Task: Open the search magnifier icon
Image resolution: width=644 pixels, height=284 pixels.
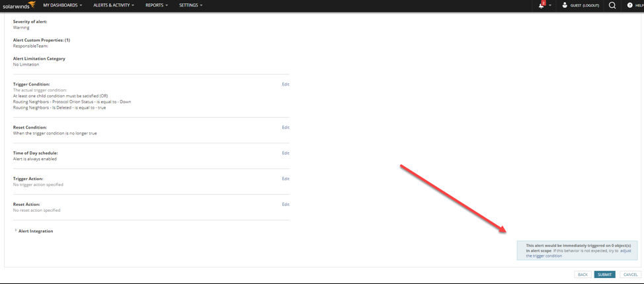Action: click(612, 5)
